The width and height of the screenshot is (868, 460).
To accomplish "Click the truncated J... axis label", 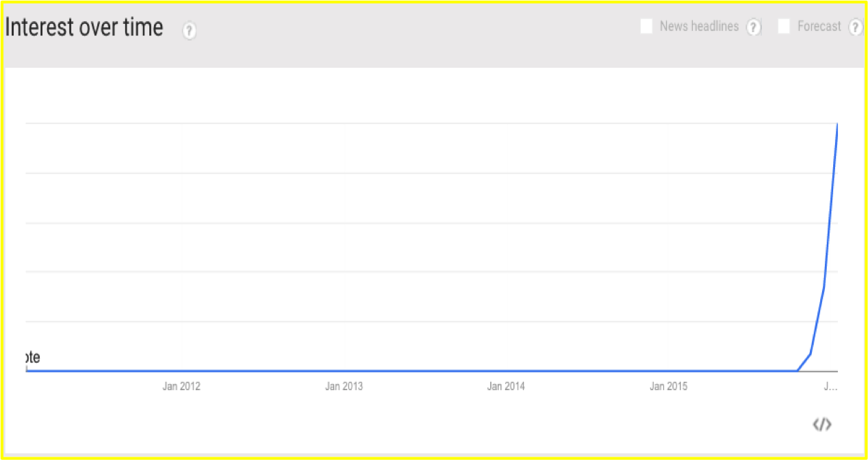I will (830, 387).
